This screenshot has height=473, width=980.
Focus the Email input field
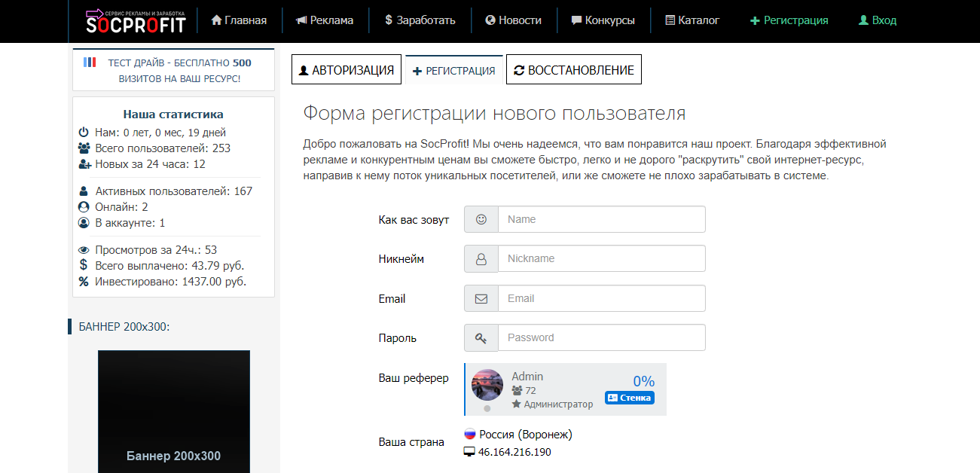(x=602, y=298)
